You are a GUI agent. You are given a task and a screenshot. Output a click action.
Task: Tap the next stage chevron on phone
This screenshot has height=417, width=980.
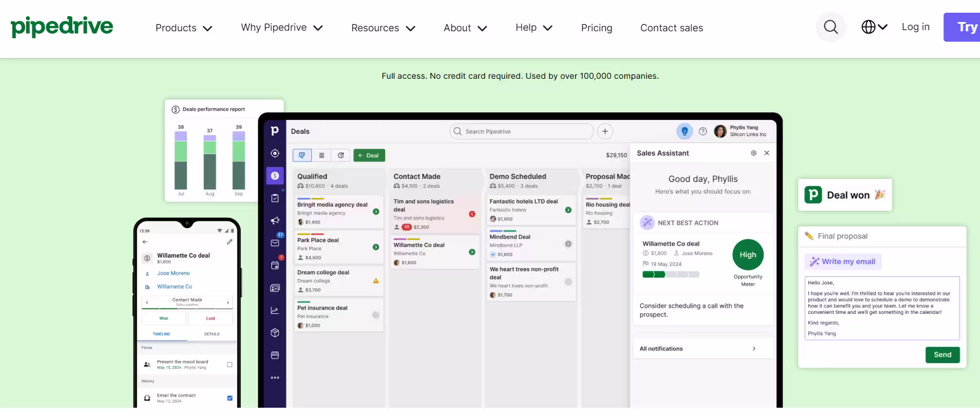coord(228,302)
